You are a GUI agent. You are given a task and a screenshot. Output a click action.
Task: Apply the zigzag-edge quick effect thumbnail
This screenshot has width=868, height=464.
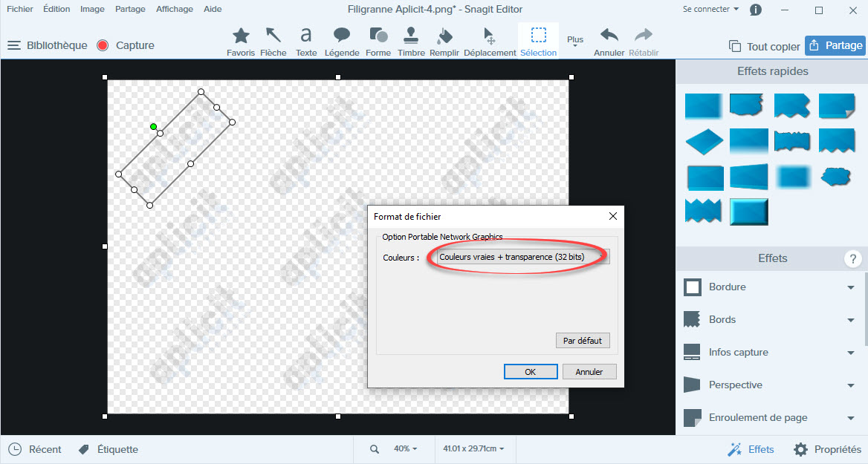click(x=704, y=211)
